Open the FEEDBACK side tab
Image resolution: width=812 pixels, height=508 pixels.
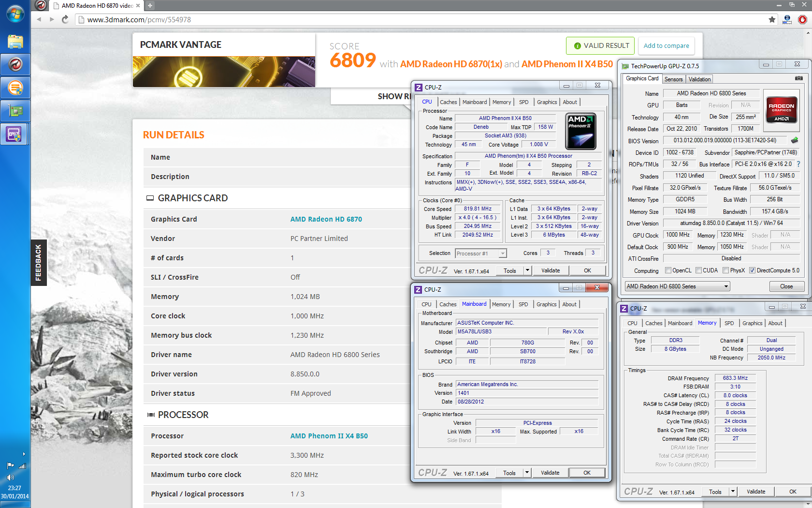pos(39,262)
